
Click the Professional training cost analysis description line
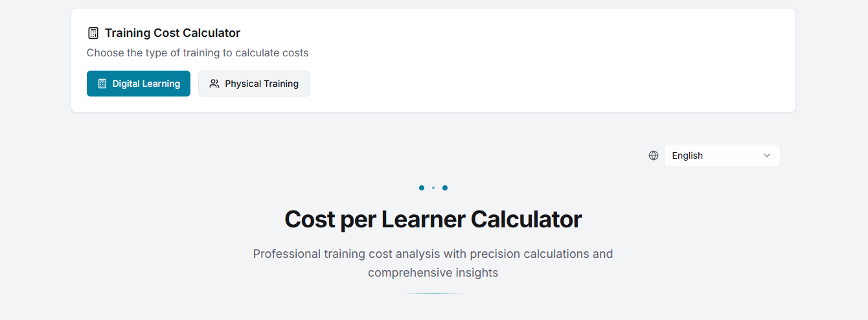433,253
